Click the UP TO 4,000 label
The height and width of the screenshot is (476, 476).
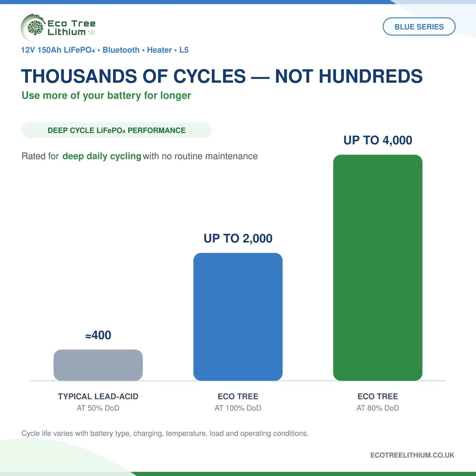[x=378, y=140]
